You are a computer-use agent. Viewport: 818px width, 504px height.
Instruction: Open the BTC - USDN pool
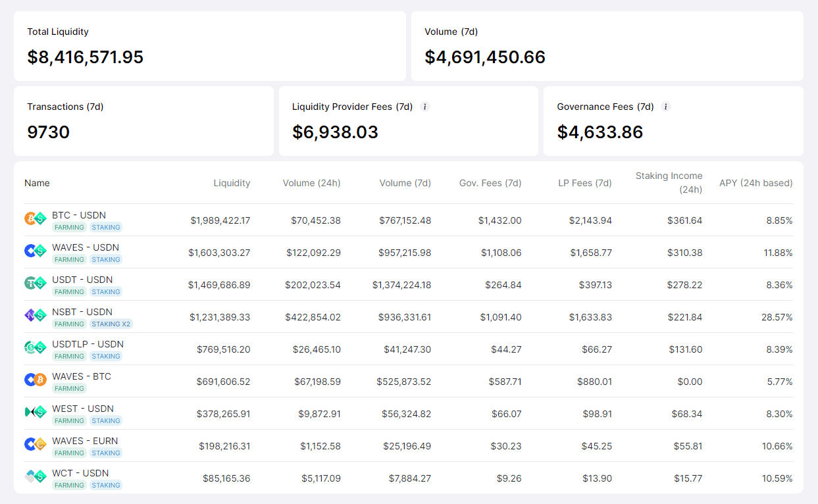point(408,220)
